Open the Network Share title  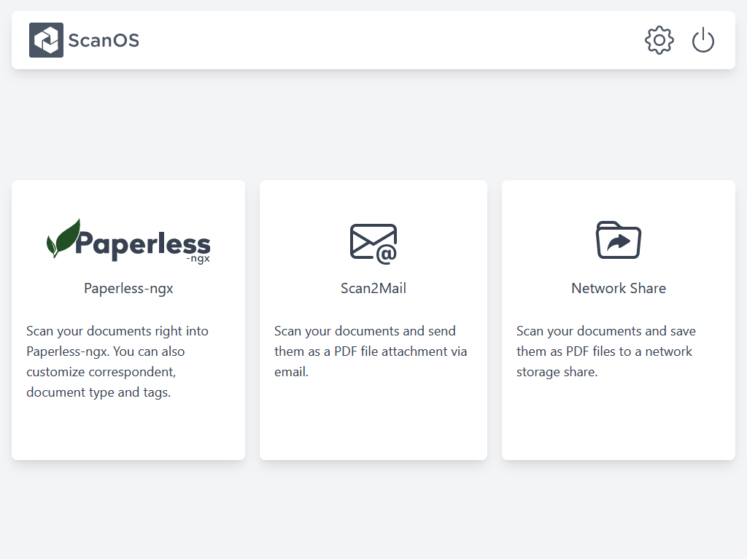[x=619, y=288]
